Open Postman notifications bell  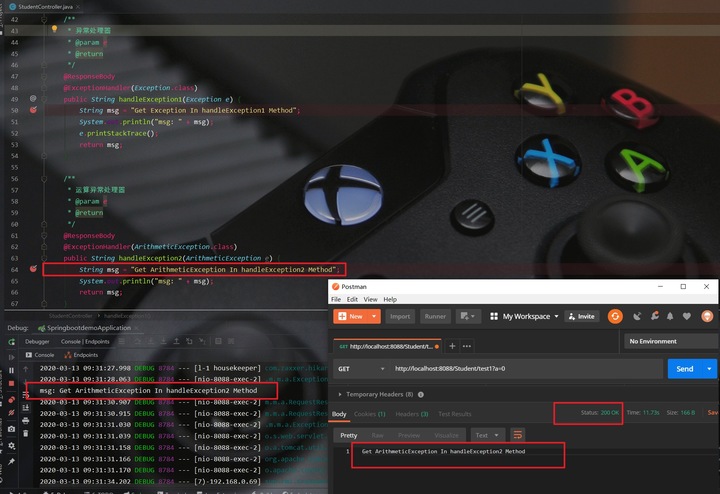tap(670, 316)
